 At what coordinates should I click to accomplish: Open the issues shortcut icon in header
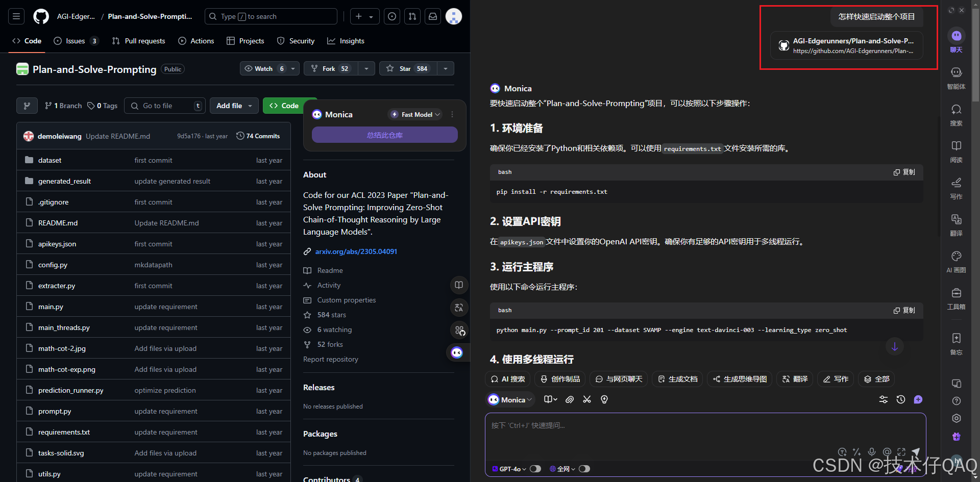point(392,16)
